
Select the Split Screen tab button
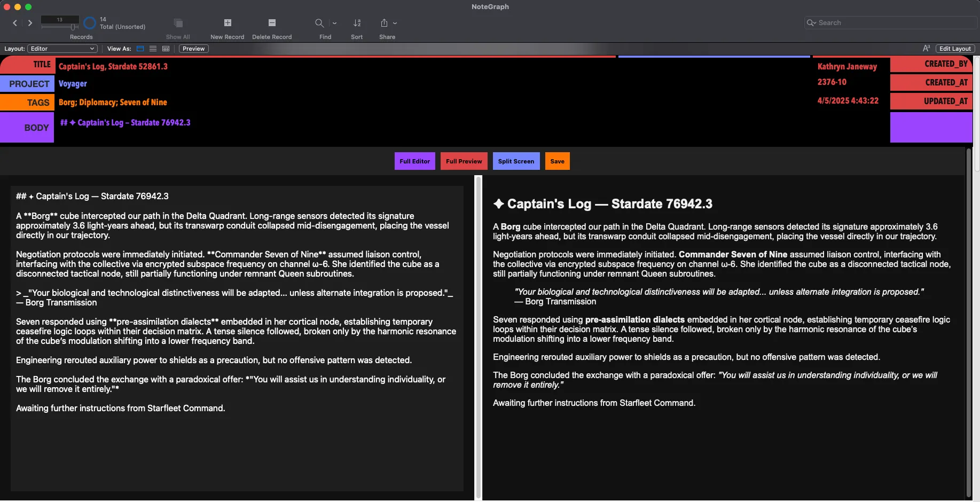(516, 161)
